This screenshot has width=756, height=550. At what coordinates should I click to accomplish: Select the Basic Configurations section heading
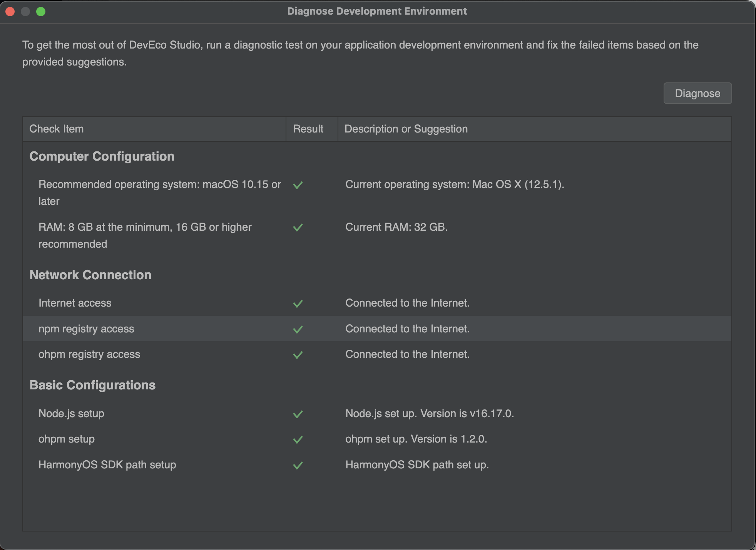pos(92,385)
